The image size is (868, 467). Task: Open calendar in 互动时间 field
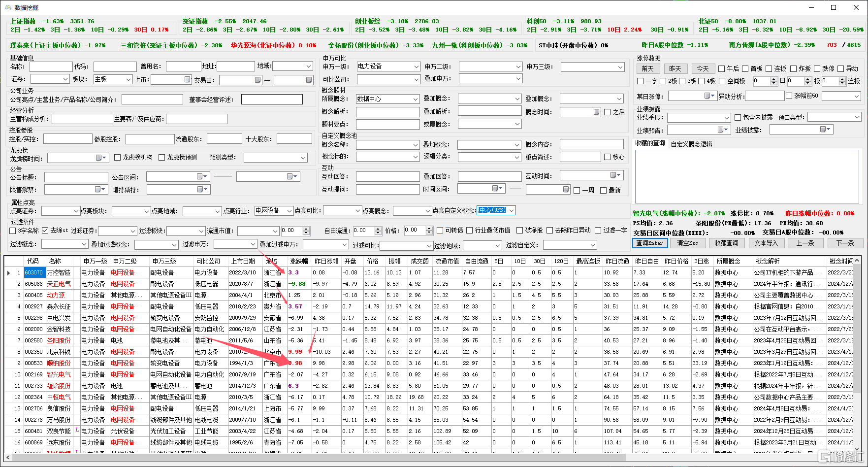click(x=615, y=175)
